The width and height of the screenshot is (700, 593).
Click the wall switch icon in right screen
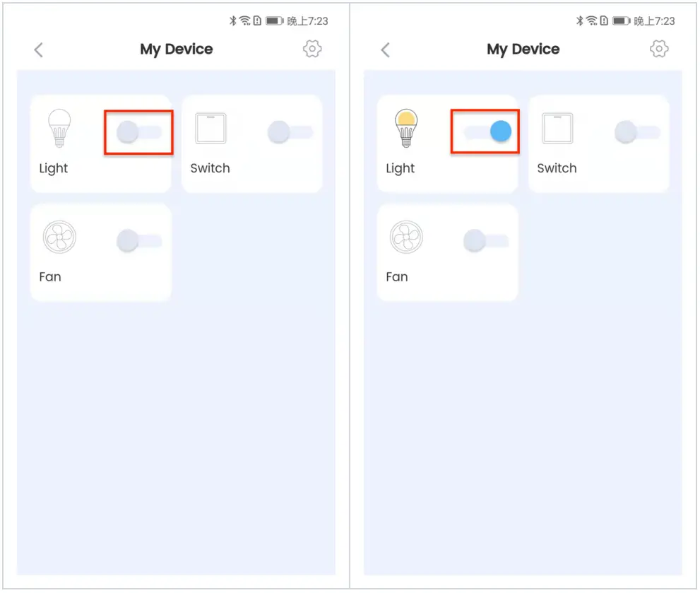pos(557,128)
